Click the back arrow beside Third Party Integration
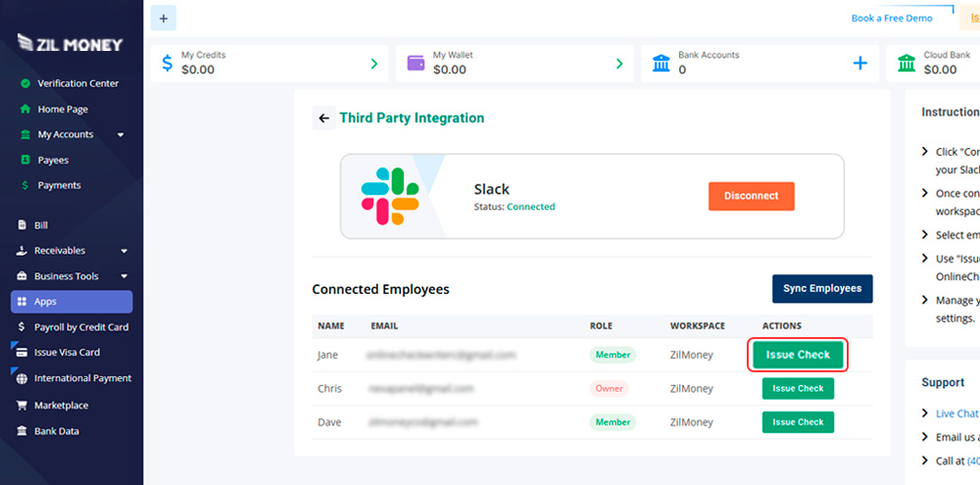 coord(323,119)
